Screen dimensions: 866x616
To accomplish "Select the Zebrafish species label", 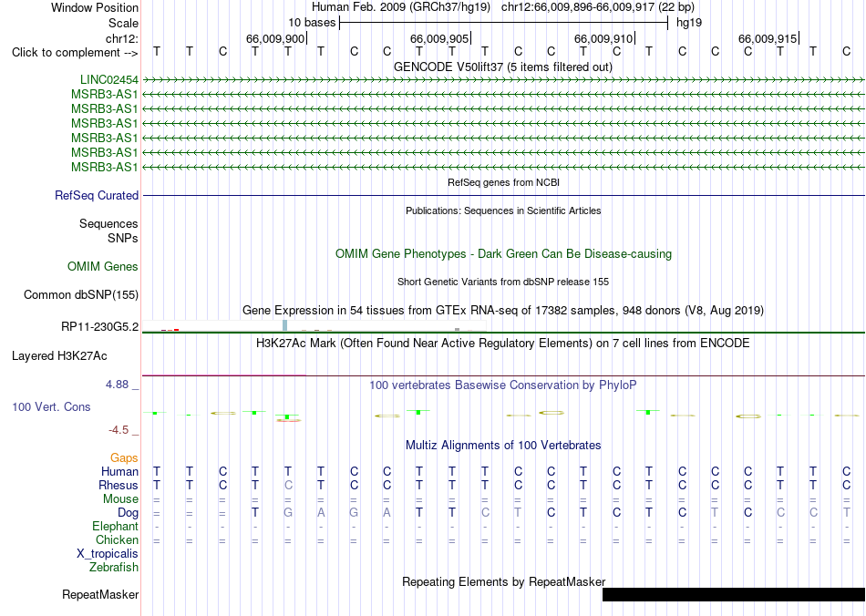I will pos(114,567).
